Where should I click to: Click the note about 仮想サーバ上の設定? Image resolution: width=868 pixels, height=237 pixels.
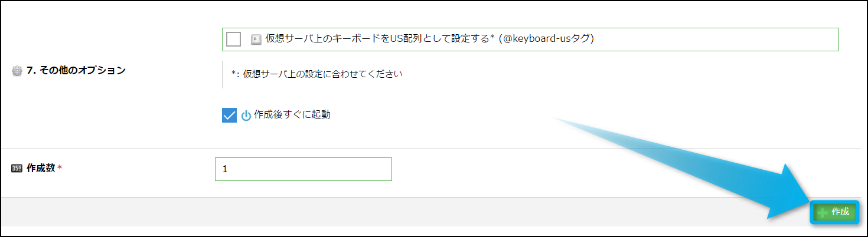coord(316,75)
